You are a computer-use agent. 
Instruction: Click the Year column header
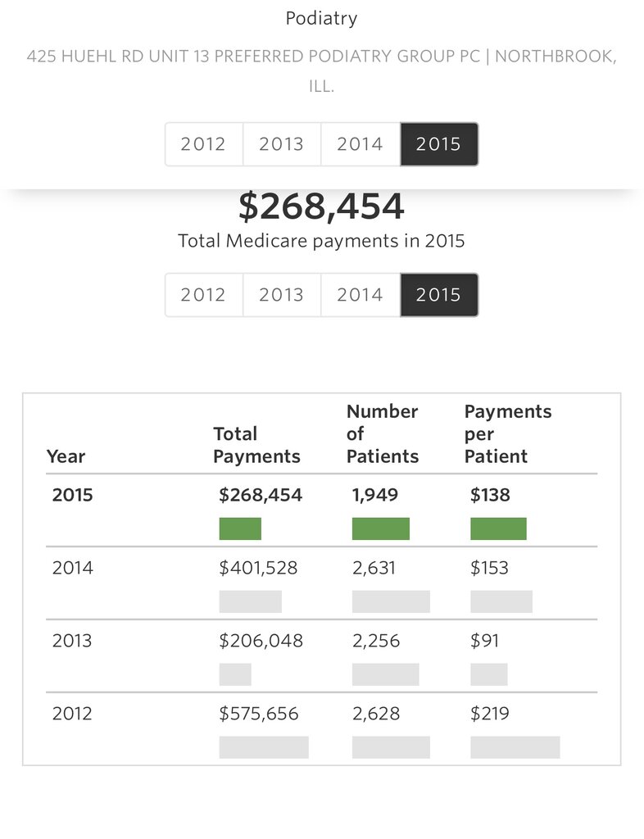66,456
